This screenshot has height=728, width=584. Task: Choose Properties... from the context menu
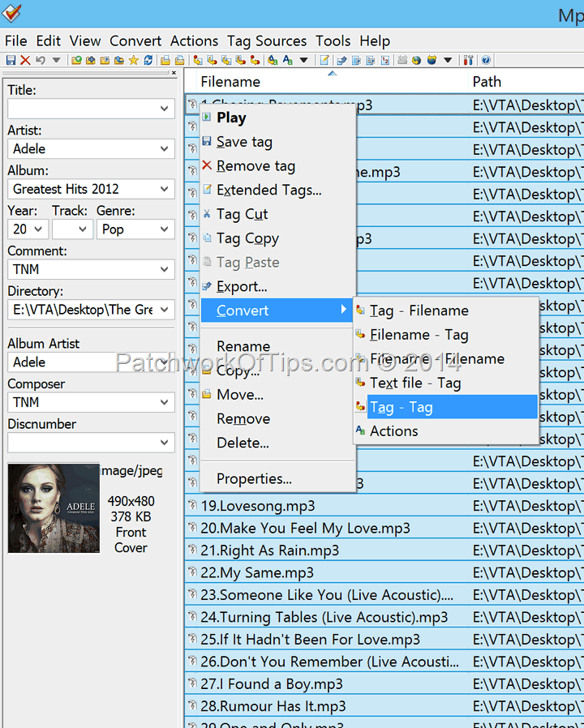click(x=278, y=479)
